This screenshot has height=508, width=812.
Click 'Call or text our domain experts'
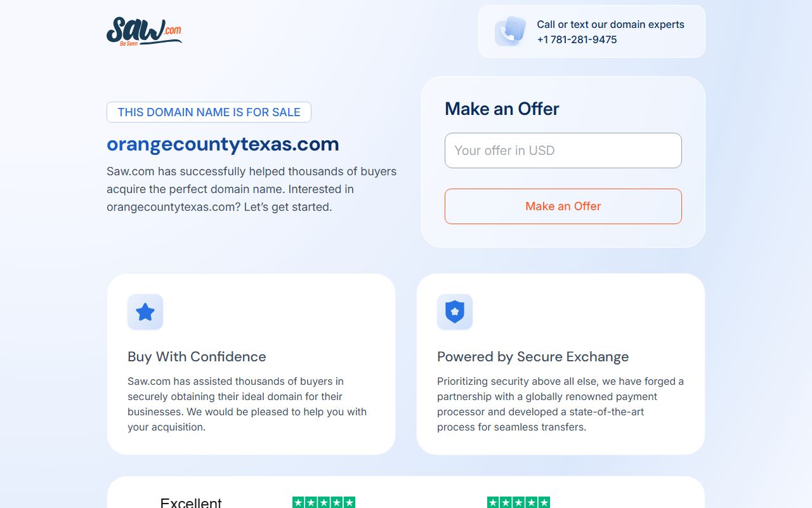610,24
